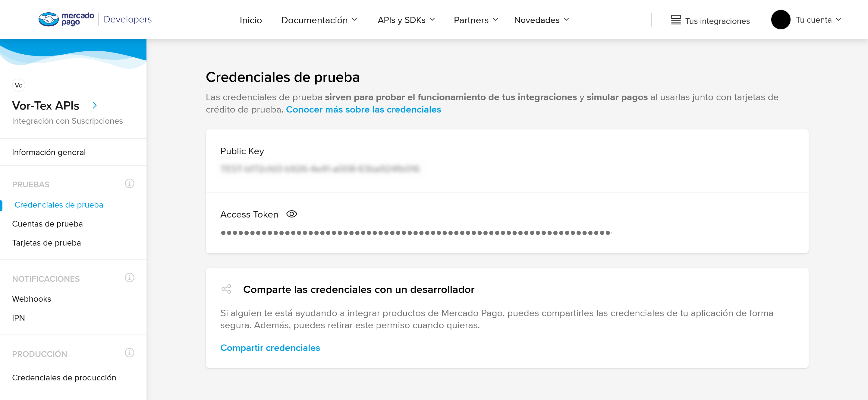Open Información general in the sidebar
Screen dimensions: 868x400
pyautogui.click(x=49, y=152)
